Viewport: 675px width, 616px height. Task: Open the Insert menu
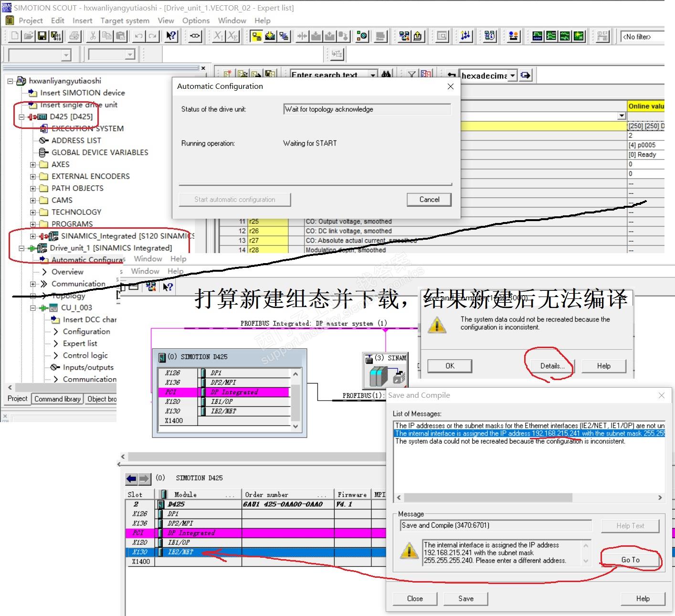click(82, 21)
